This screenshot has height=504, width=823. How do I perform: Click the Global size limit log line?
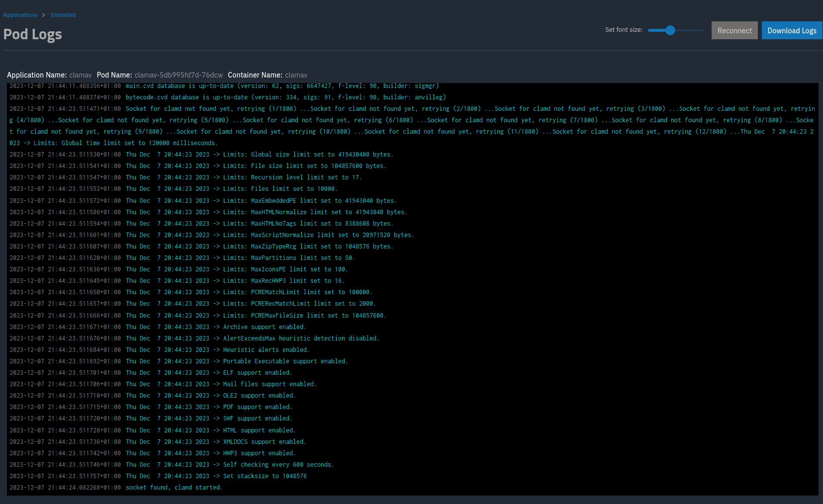point(201,155)
